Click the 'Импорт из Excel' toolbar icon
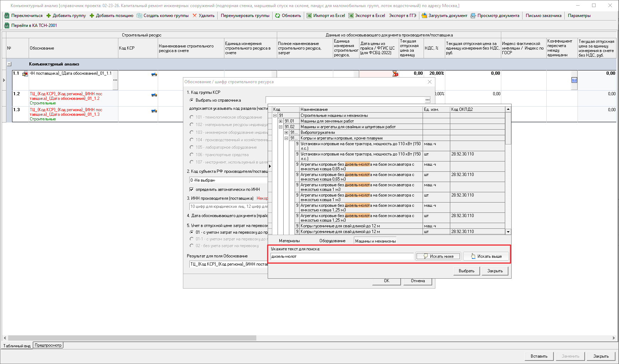This screenshot has height=364, width=619. 309,16
